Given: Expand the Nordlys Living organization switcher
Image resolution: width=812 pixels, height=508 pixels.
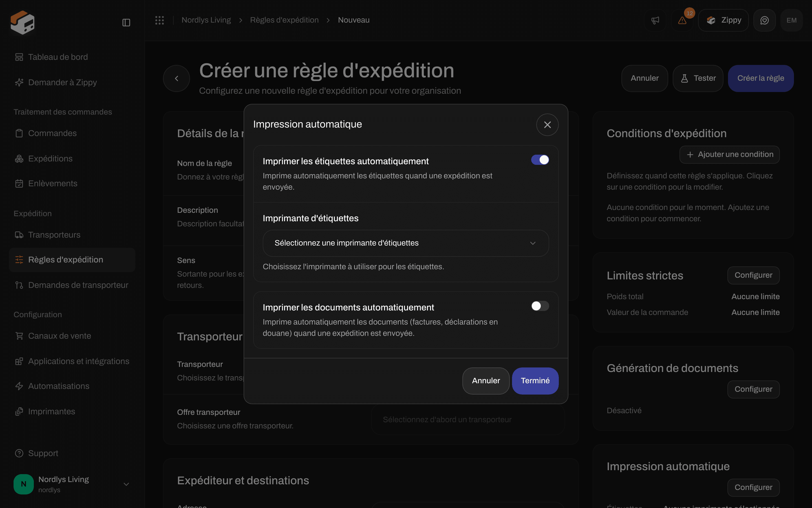Looking at the screenshot, I should click(x=126, y=484).
